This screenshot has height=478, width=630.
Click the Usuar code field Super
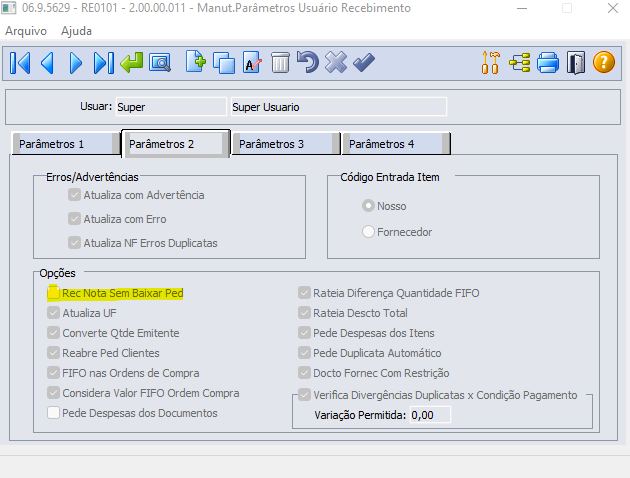(171, 107)
